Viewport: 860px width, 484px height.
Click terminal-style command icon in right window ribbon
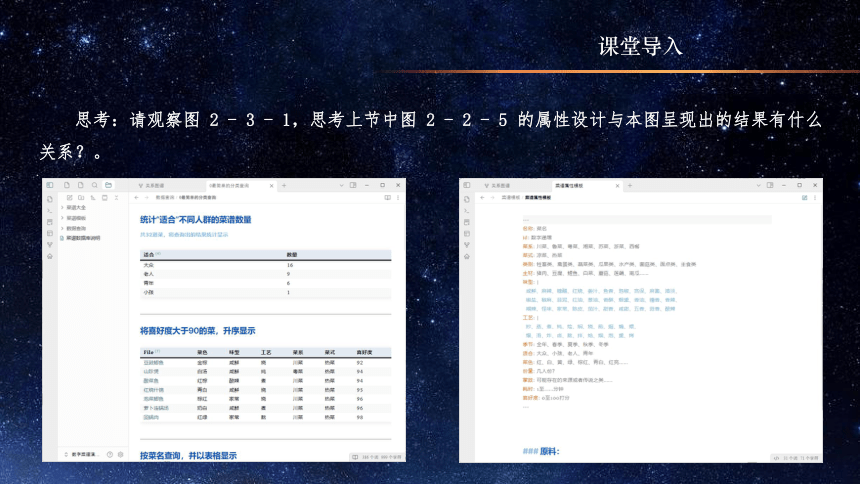(x=467, y=211)
